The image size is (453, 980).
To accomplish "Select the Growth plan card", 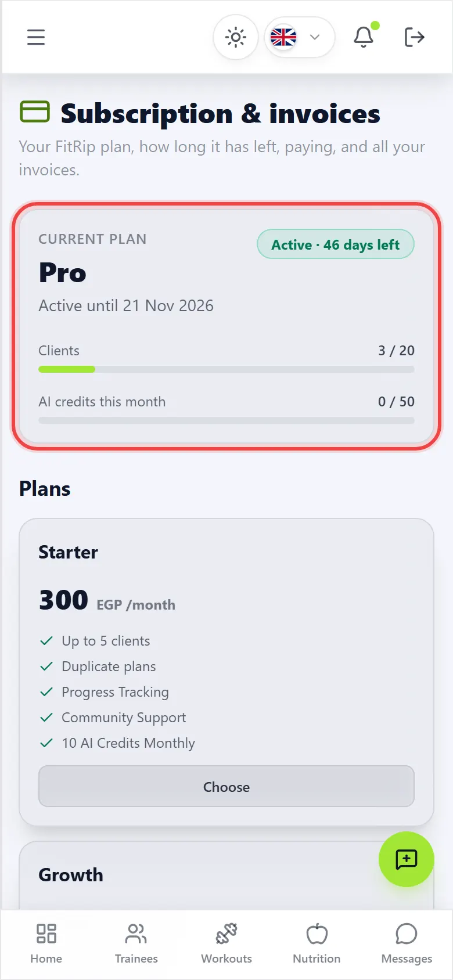I will pyautogui.click(x=227, y=875).
